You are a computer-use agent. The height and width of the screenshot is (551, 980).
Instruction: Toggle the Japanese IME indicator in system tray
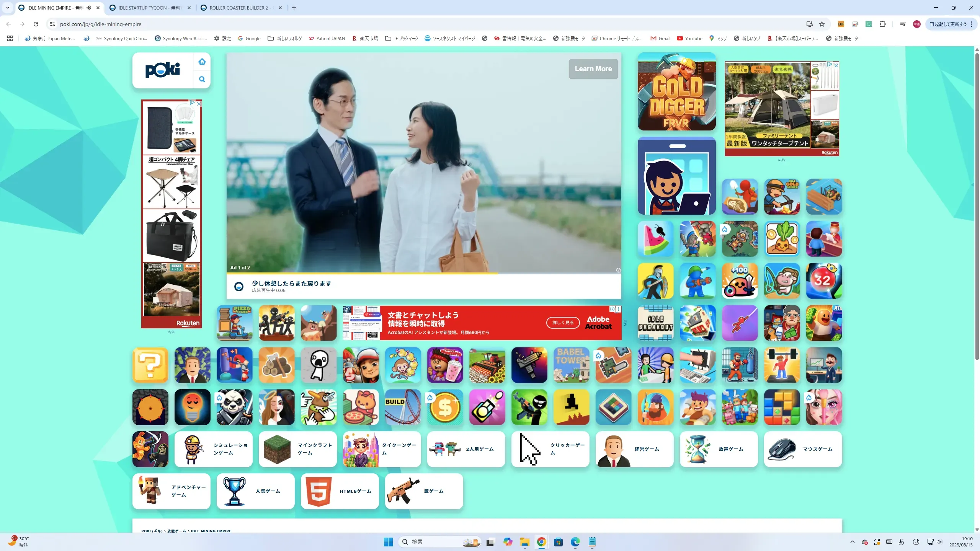(901, 542)
